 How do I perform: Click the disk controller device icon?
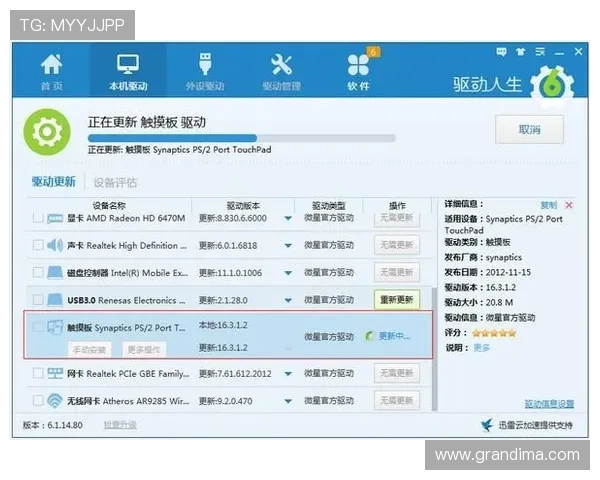tap(55, 273)
